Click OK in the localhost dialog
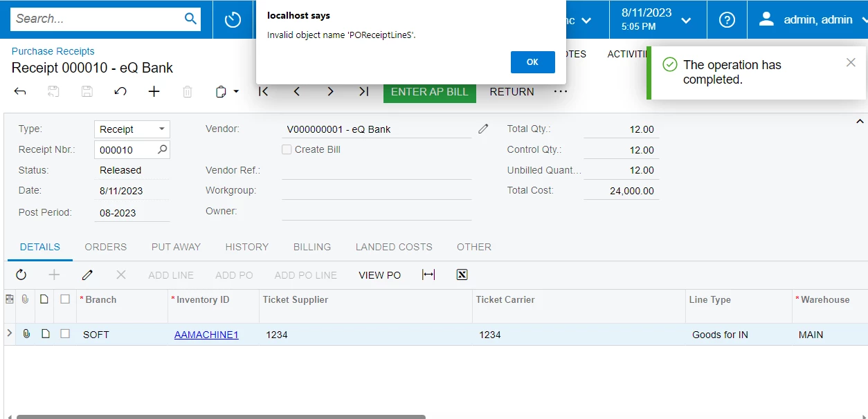This screenshot has height=419, width=868. pyautogui.click(x=532, y=62)
